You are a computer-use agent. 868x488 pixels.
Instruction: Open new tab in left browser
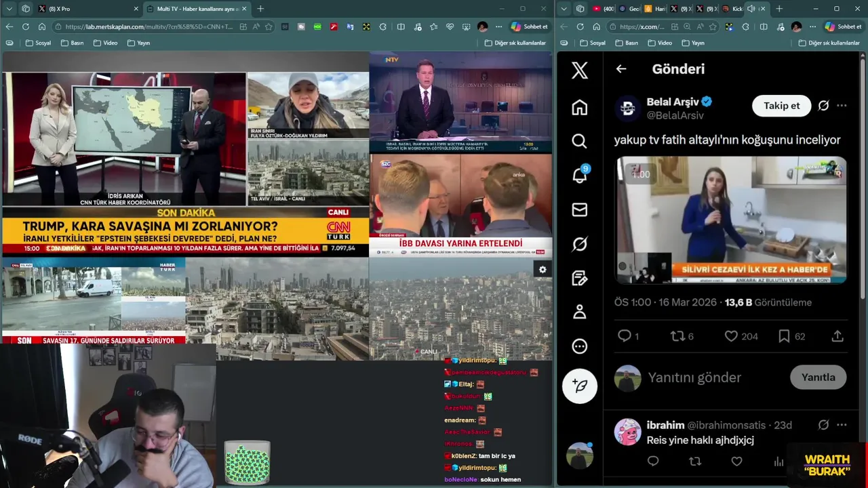pyautogui.click(x=260, y=9)
